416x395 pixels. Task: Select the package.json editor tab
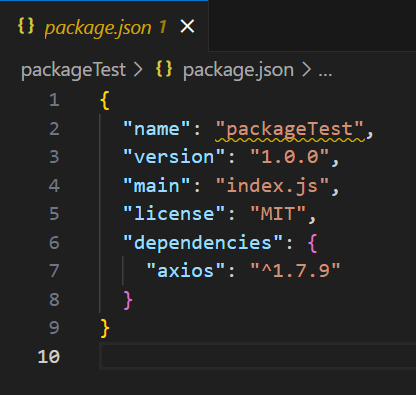104,26
